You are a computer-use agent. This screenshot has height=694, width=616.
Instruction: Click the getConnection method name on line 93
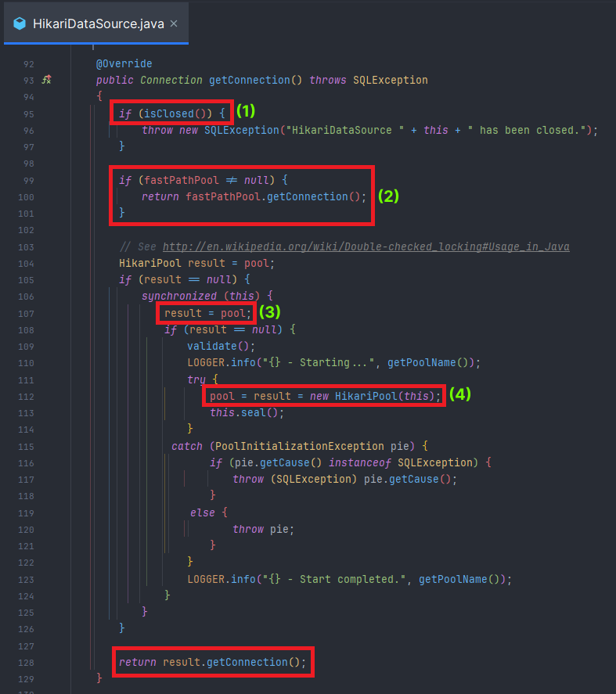tap(250, 80)
